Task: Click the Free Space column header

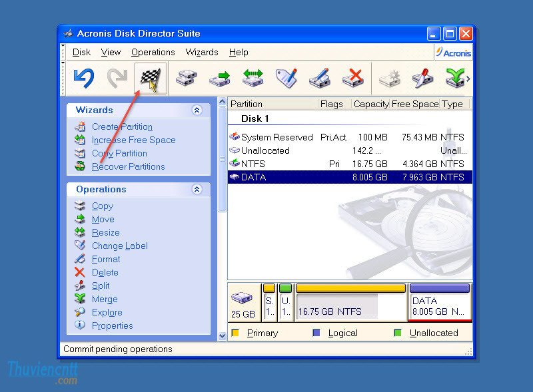Action: [415, 104]
